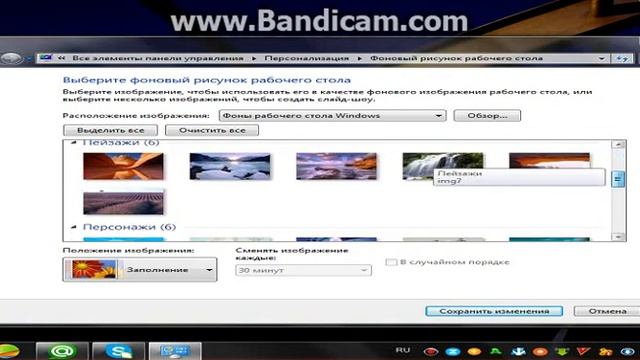Collapse the 'Персонажи (6)' group triangle
The width and height of the screenshot is (640, 360).
(x=74, y=227)
